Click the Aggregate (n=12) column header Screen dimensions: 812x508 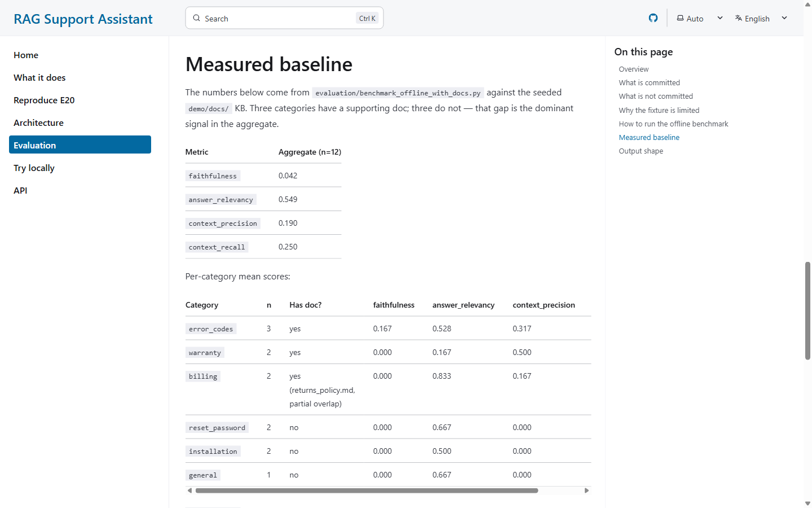click(310, 152)
